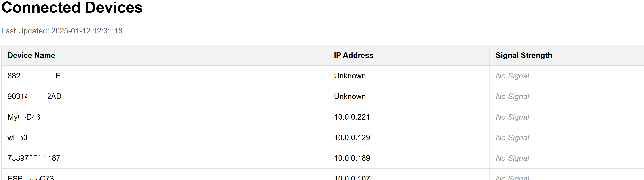
Task: Click the device name ending in 187
Action: click(34, 158)
